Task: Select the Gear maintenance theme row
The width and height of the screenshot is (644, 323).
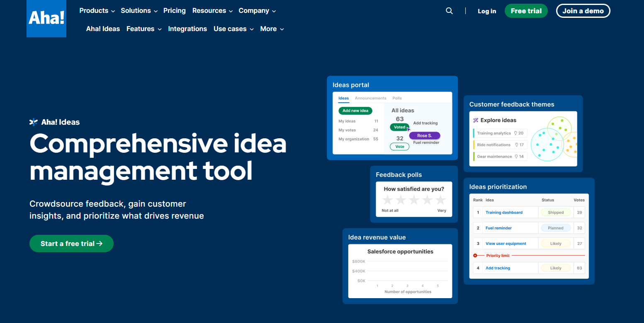Action: click(x=500, y=157)
